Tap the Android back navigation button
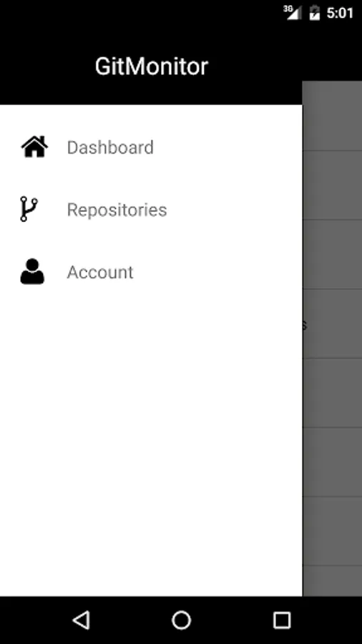Screen dimensions: 362x644 tap(82, 620)
